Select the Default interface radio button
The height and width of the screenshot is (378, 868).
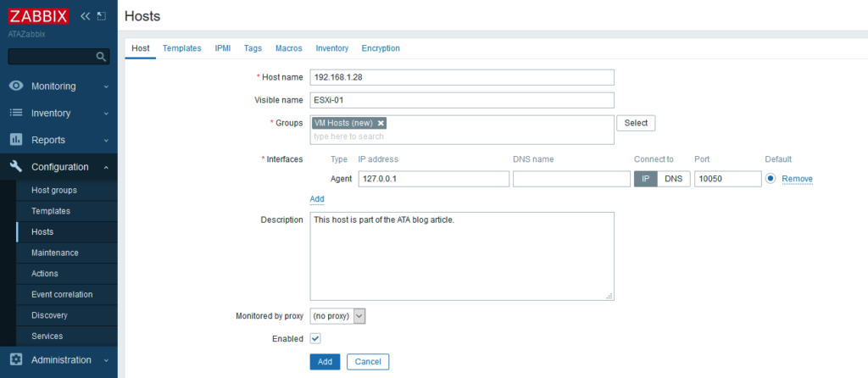point(771,179)
